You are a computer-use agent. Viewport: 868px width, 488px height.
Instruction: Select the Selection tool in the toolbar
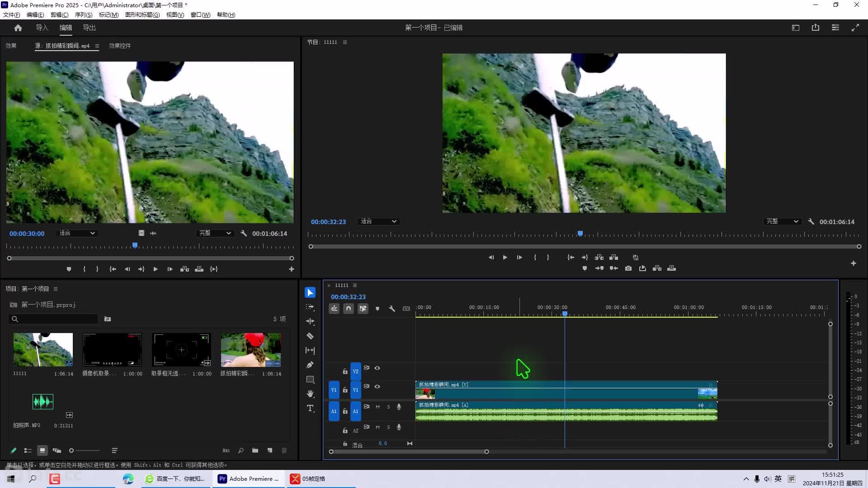310,293
